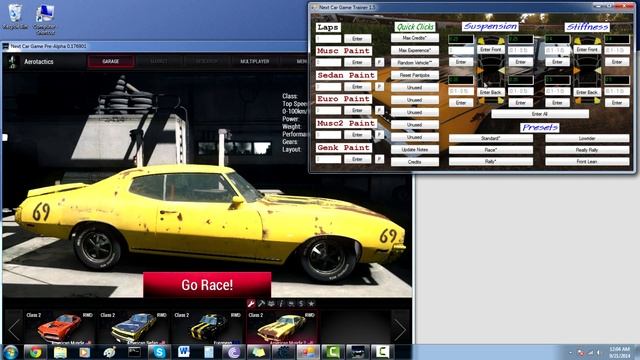This screenshot has height=360, width=640.
Task: Select the wrench tuning icon in garage toolbar
Action: point(251,303)
